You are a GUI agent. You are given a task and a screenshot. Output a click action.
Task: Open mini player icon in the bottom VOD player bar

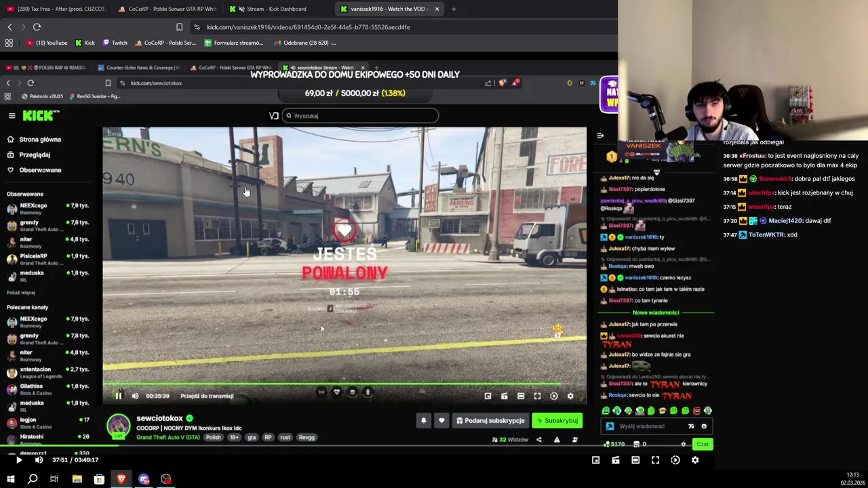pos(595,460)
